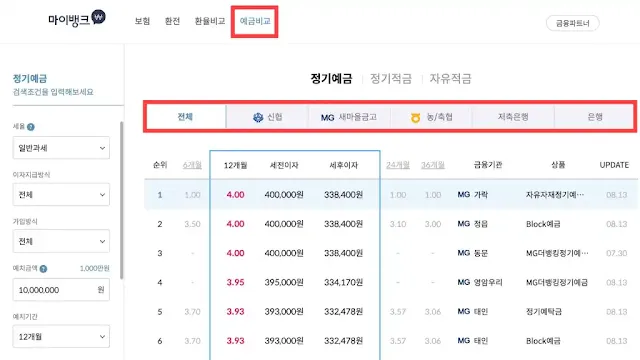Open the 이자지급방식 dropdown
Screen dimensions: 640x360
click(x=61, y=195)
